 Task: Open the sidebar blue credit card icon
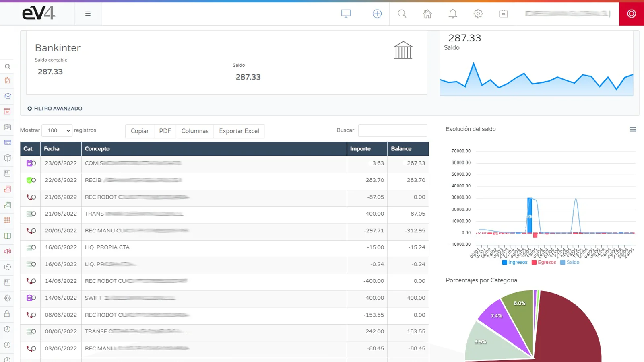pos(7,142)
